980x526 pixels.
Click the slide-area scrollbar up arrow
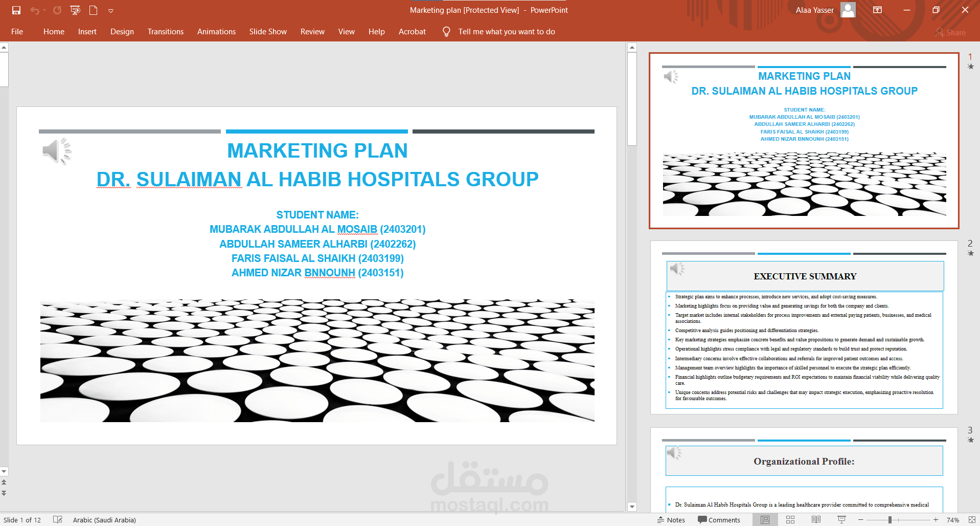pyautogui.click(x=632, y=48)
